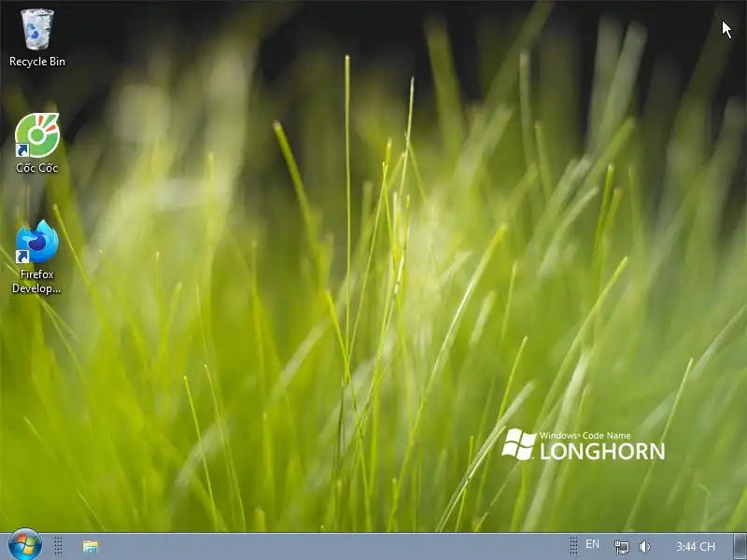
Task: Open the network status tray icon
Action: (621, 547)
